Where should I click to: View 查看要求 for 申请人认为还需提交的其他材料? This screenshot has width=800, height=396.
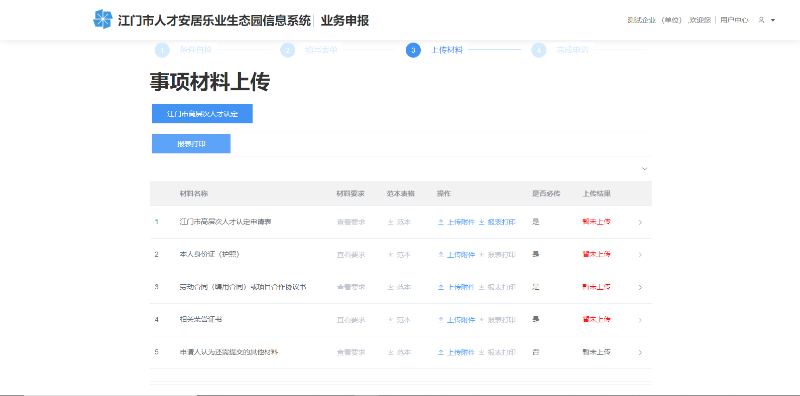click(351, 353)
